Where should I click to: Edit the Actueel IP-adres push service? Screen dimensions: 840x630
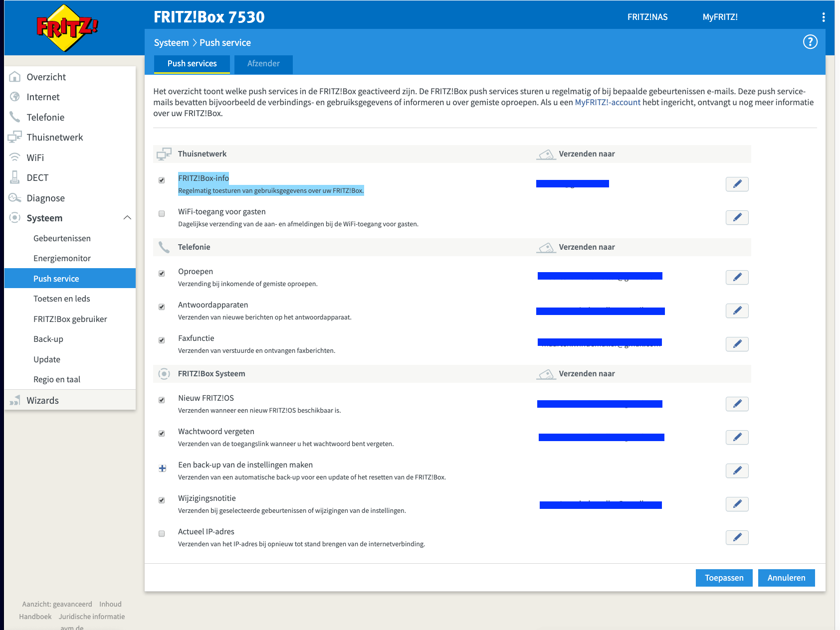737,537
